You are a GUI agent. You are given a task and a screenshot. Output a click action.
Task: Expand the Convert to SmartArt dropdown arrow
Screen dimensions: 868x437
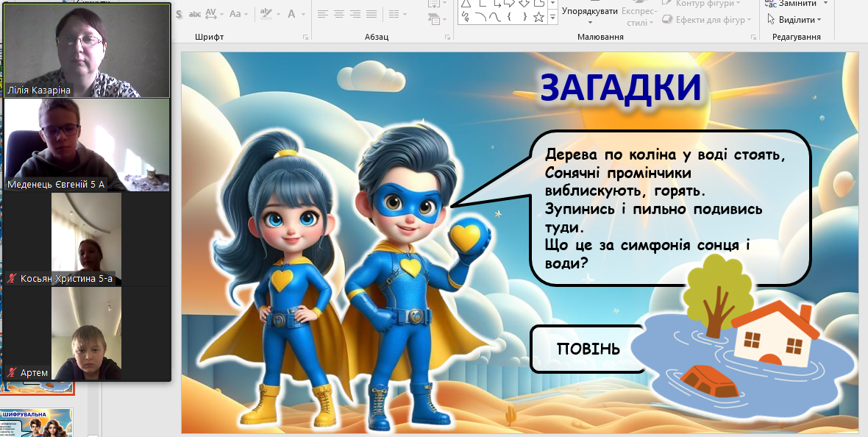point(444,20)
